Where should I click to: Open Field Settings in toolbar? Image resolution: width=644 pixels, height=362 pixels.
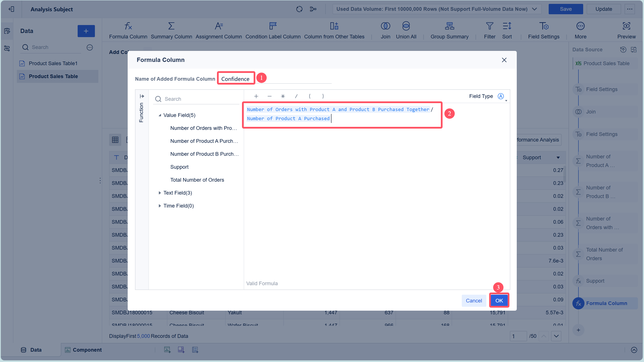543,26
